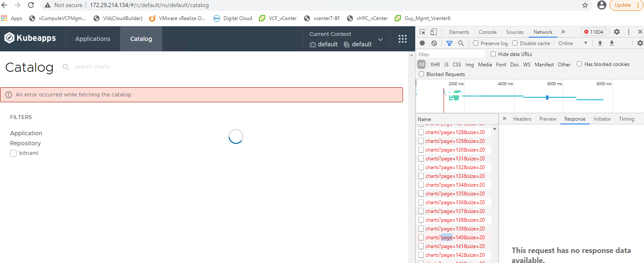Click the search network requests icon
This screenshot has width=644, height=263.
click(x=460, y=43)
